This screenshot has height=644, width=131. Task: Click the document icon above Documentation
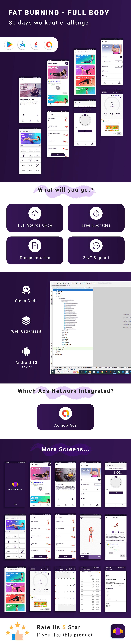point(35,246)
